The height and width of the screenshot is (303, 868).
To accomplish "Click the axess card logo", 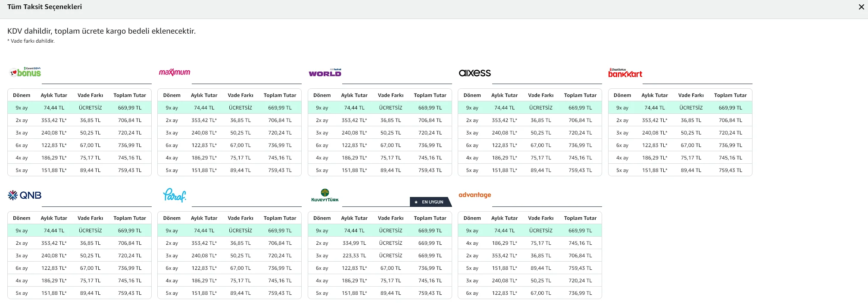I will 475,73.
